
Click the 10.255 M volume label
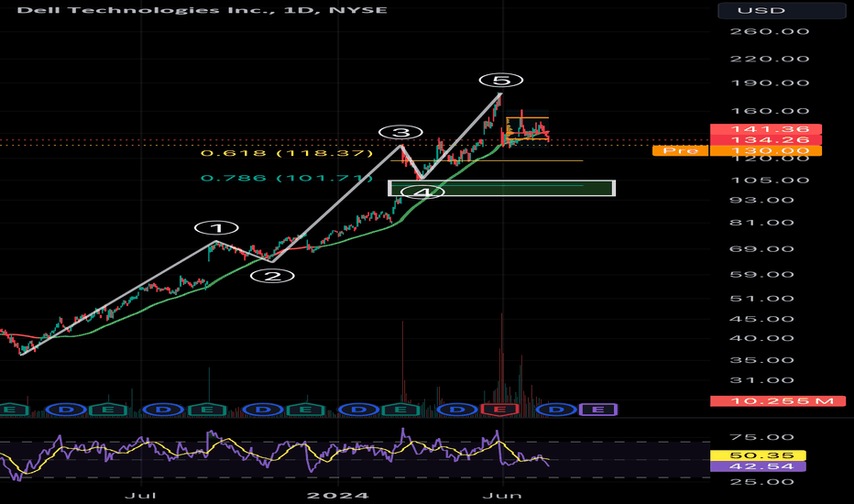click(x=778, y=401)
